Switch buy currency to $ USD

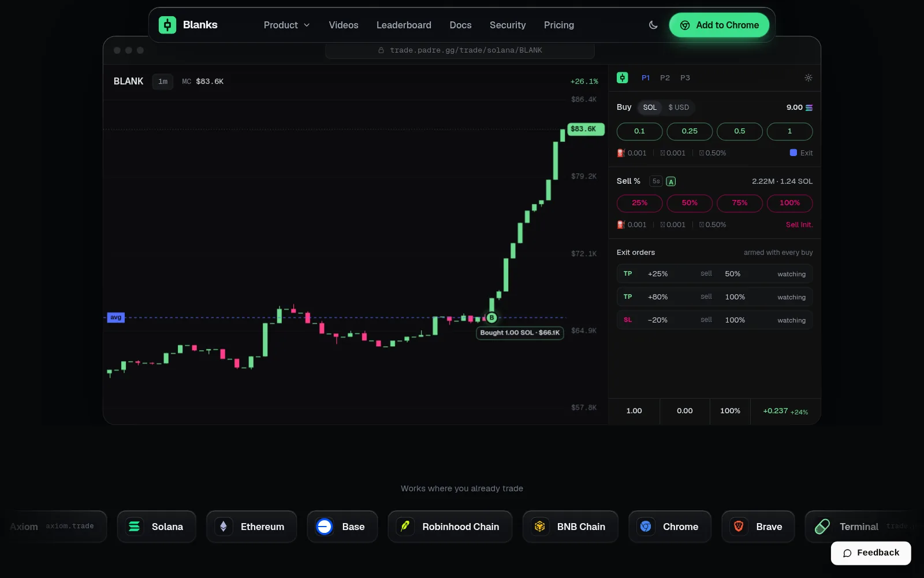[679, 108]
